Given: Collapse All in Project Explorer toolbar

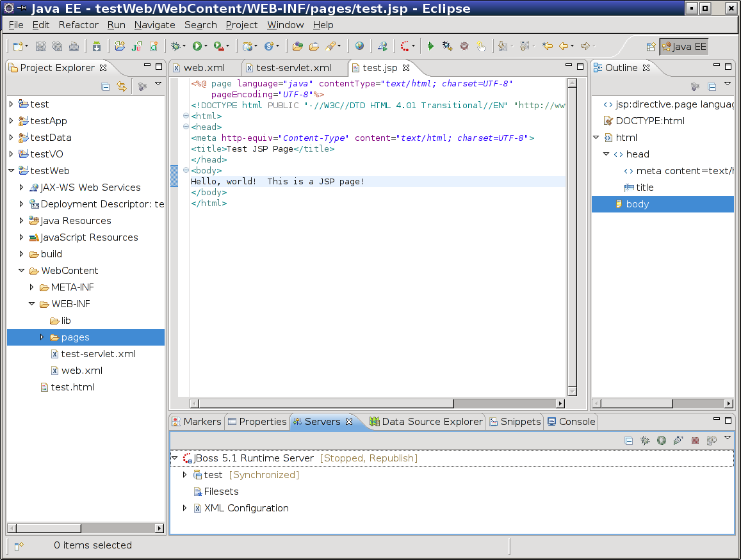Looking at the screenshot, I should (x=106, y=86).
